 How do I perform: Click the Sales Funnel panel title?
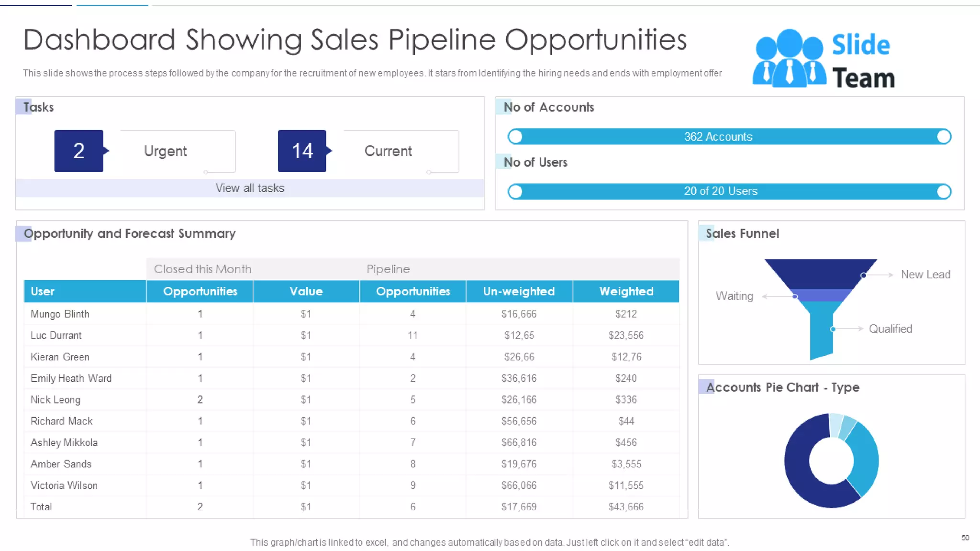(x=742, y=233)
